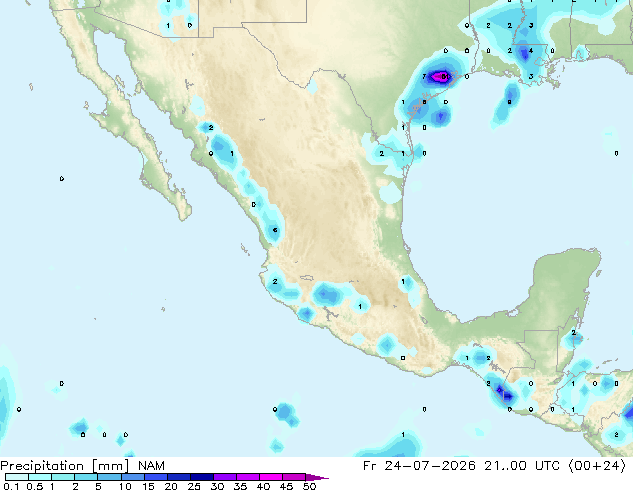The width and height of the screenshot is (634, 490).
Task: Click the "40" legend scale value
Action: [x=263, y=486]
